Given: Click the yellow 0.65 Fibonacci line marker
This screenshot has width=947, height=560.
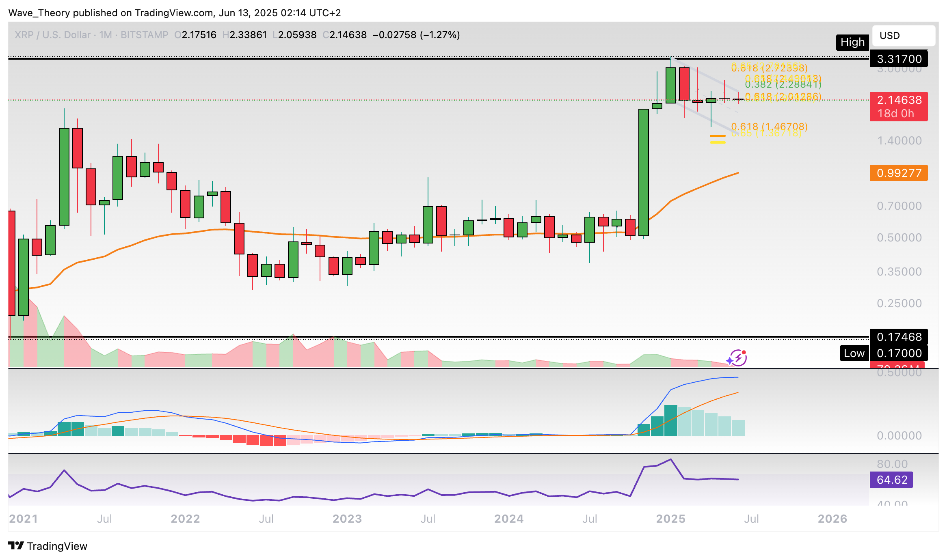Looking at the screenshot, I should pyautogui.click(x=718, y=142).
